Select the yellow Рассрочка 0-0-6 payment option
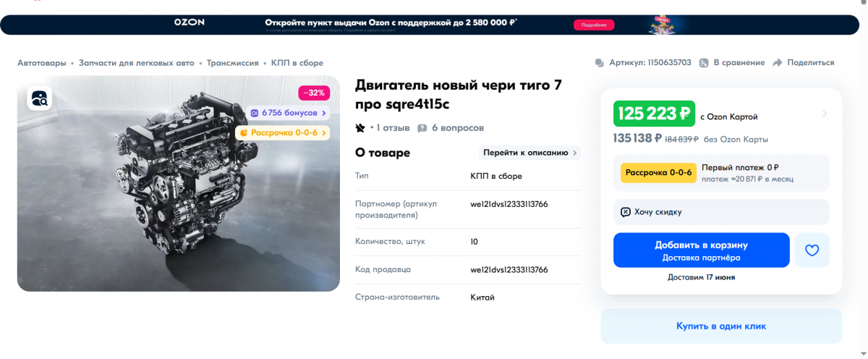The height and width of the screenshot is (359, 868). pos(658,173)
